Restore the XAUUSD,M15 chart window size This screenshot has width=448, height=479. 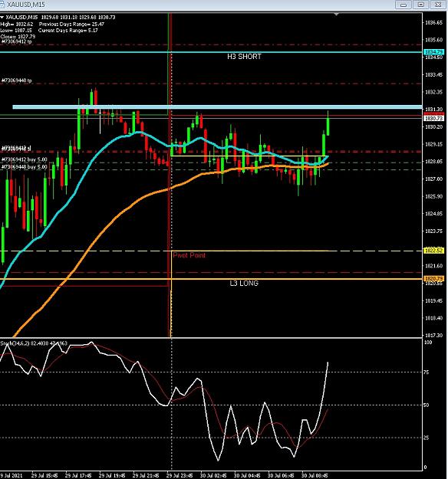pos(421,5)
